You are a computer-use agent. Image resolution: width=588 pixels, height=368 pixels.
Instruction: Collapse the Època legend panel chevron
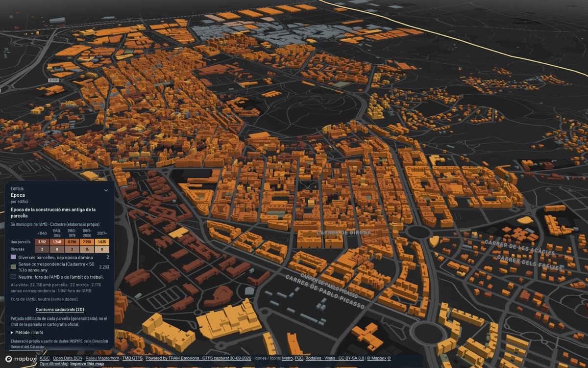coord(106,190)
